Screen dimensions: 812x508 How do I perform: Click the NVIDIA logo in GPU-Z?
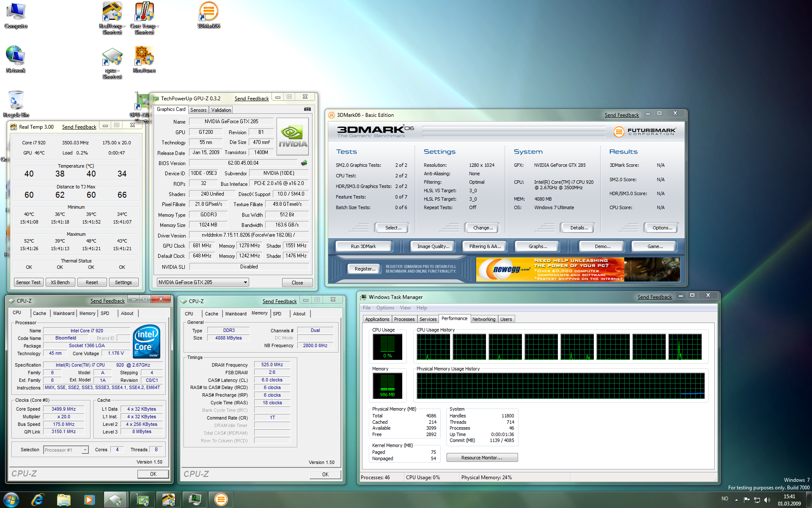point(293,136)
